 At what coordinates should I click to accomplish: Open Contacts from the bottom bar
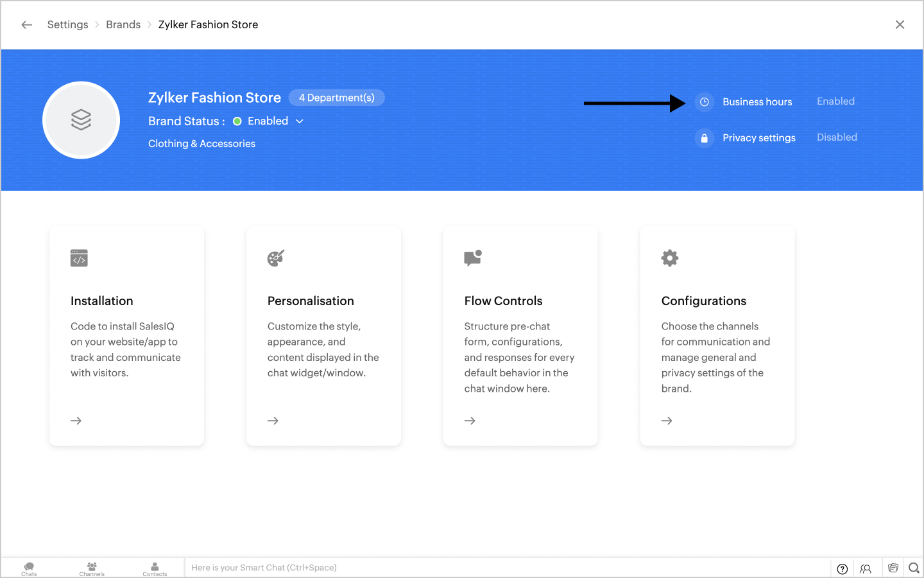155,568
